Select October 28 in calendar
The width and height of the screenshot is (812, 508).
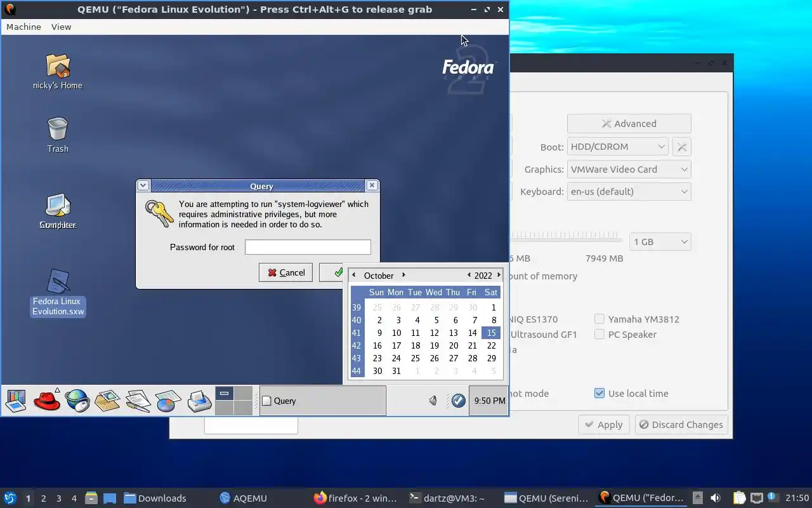click(472, 358)
